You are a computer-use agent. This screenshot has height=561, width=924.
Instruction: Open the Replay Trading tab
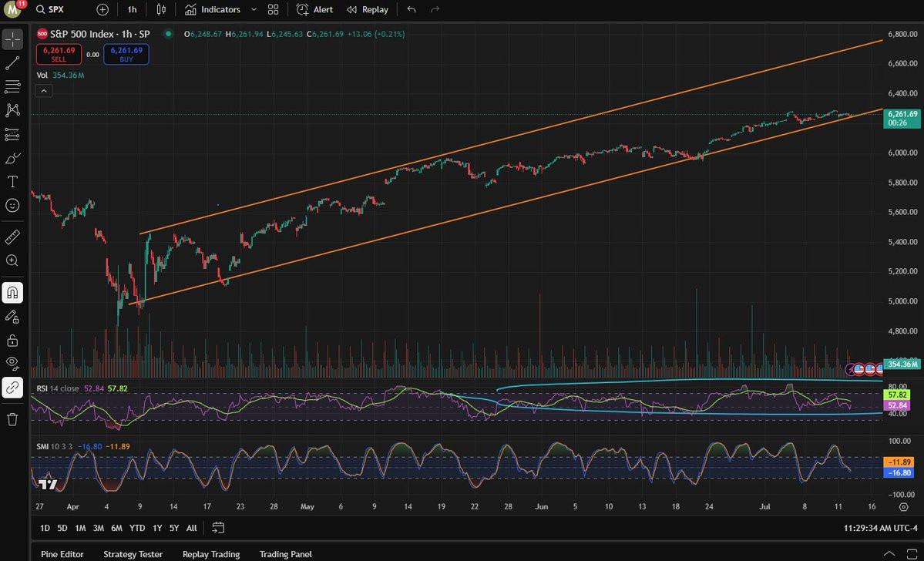click(x=211, y=554)
